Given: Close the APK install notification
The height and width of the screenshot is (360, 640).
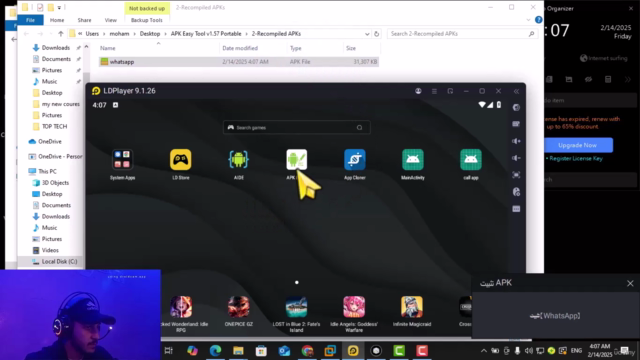Looking at the screenshot, I should (630, 283).
